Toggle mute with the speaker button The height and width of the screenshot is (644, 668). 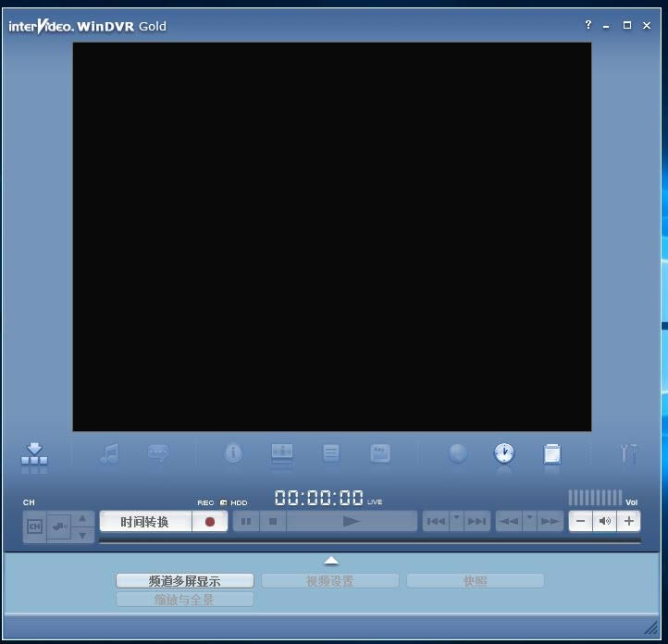pyautogui.click(x=604, y=521)
